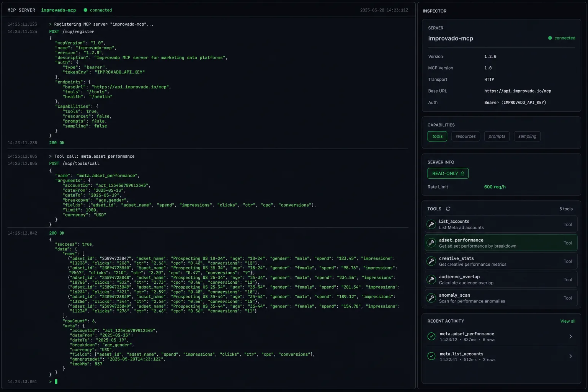The height and width of the screenshot is (392, 588).
Task: Click the 200 OK status at 14:23:12.842
Action: pyautogui.click(x=57, y=233)
